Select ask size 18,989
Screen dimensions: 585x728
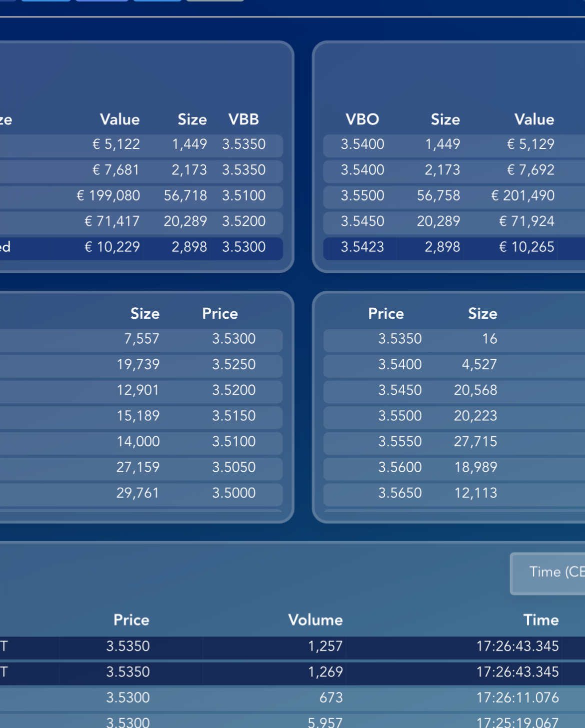point(475,467)
